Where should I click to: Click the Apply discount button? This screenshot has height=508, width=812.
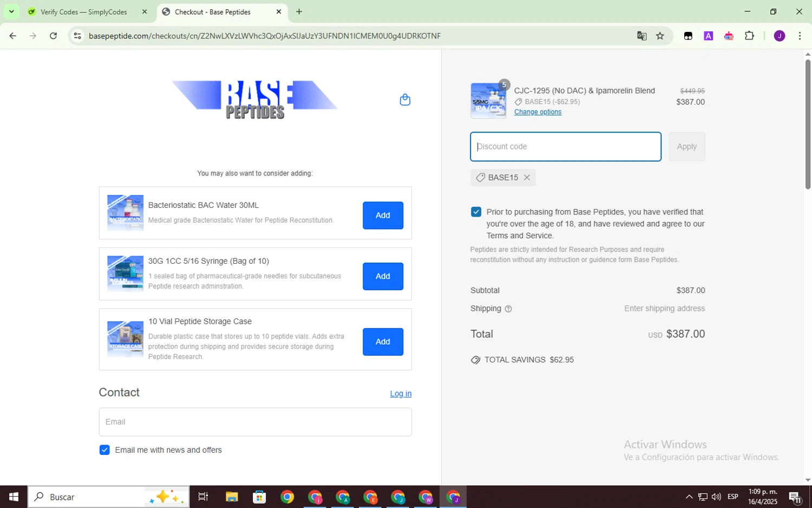click(686, 147)
